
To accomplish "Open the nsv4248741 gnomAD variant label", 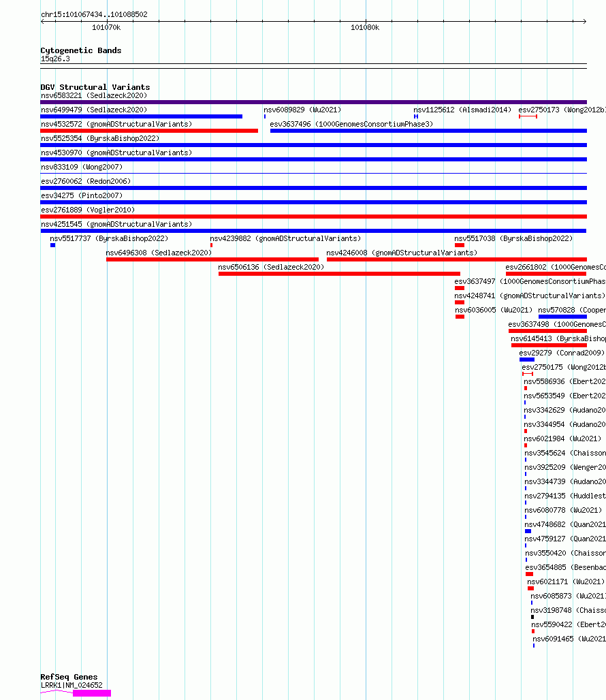I will (x=530, y=296).
